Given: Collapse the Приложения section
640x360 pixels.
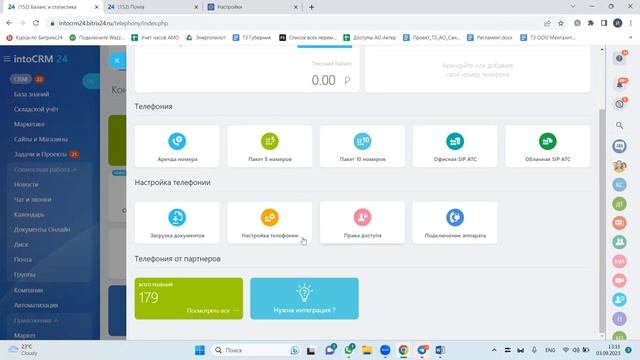Looking at the screenshot, I should (36, 320).
